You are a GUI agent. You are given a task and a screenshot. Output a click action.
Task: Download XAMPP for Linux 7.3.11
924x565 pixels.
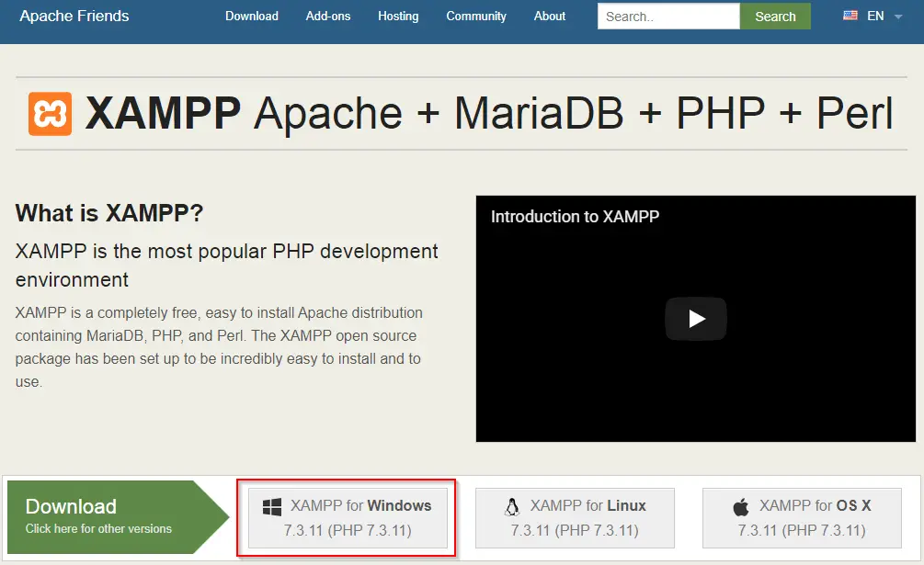tap(576, 518)
